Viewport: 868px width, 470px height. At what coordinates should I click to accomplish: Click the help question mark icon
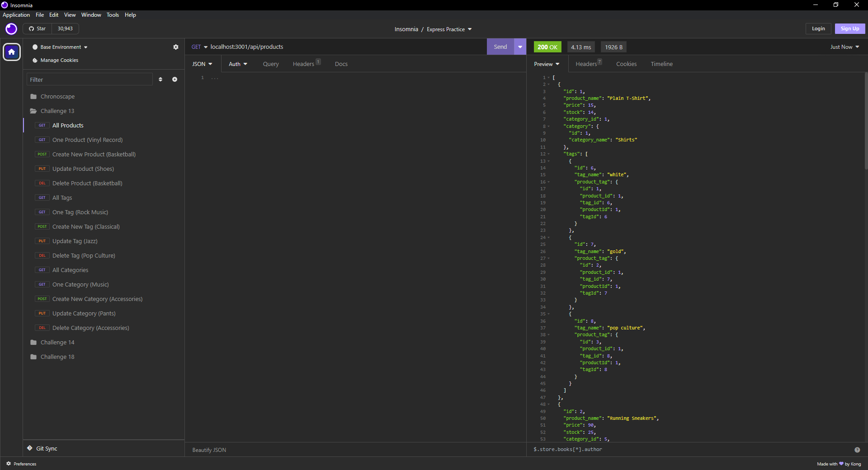[x=857, y=450]
